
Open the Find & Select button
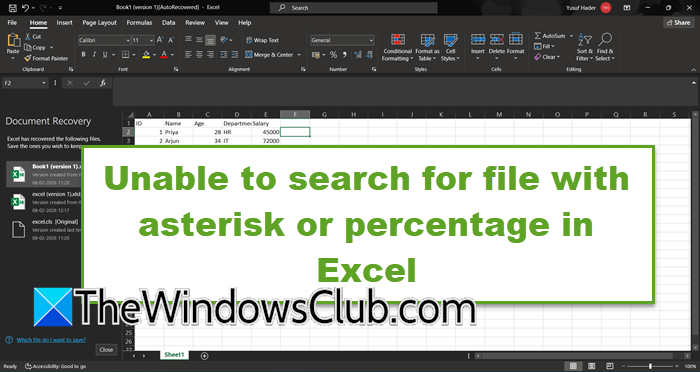605,48
